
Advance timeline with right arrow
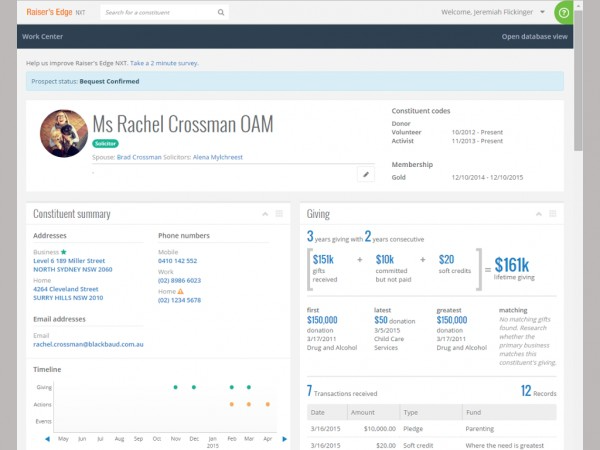pos(284,439)
